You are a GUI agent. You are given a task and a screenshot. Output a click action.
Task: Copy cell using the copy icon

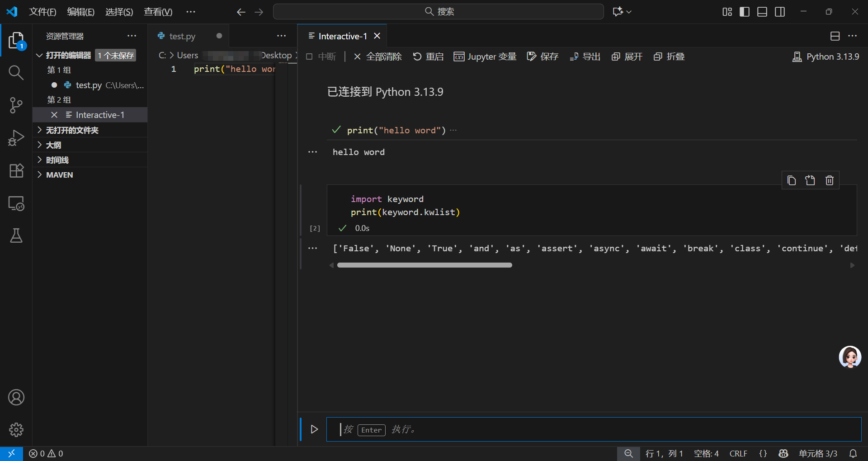pos(791,180)
